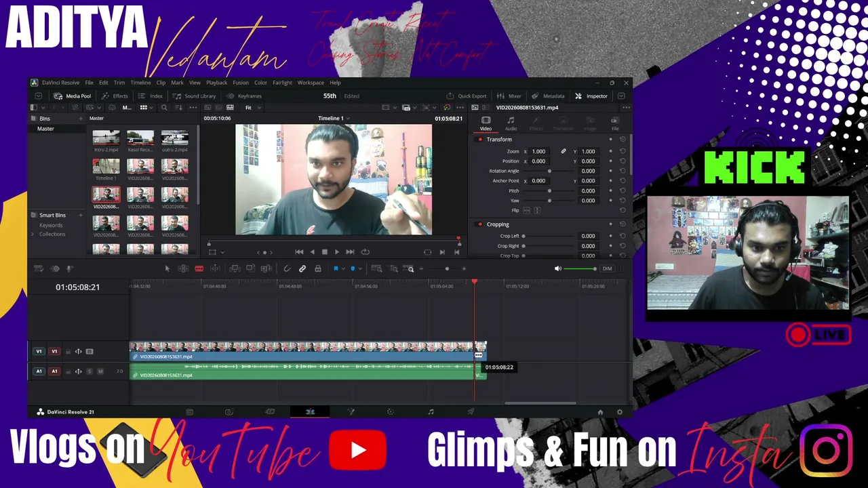The height and width of the screenshot is (488, 868).
Task: Toggle the DIM audio button
Action: (607, 269)
